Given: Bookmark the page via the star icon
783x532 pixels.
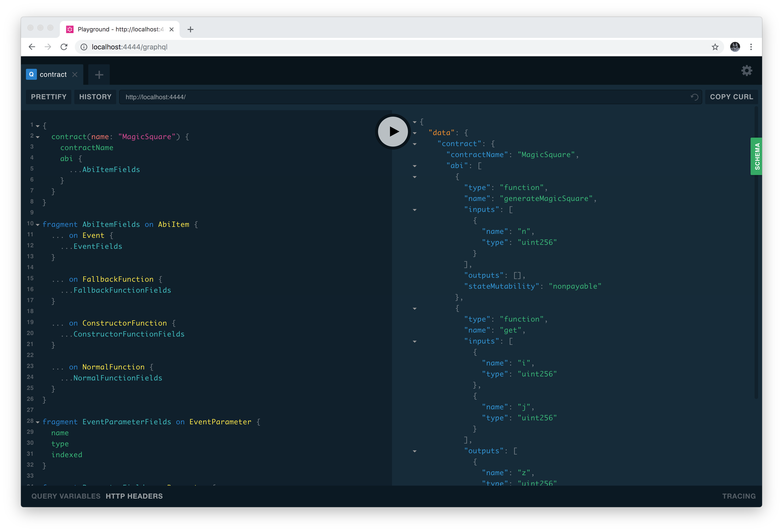Looking at the screenshot, I should [715, 47].
